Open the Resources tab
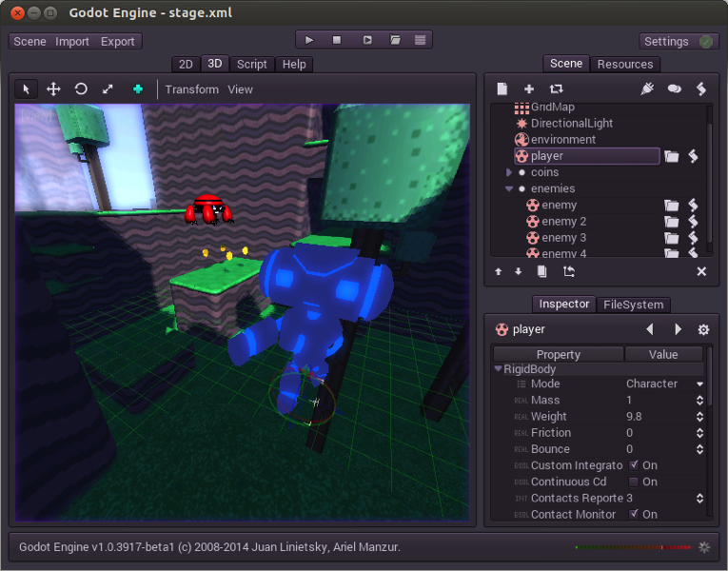The width and height of the screenshot is (728, 571). click(625, 64)
